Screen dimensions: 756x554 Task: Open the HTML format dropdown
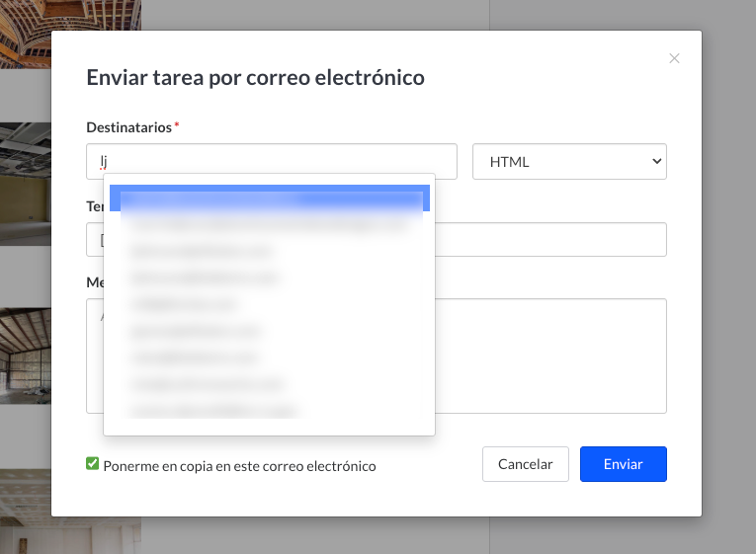pyautogui.click(x=569, y=161)
